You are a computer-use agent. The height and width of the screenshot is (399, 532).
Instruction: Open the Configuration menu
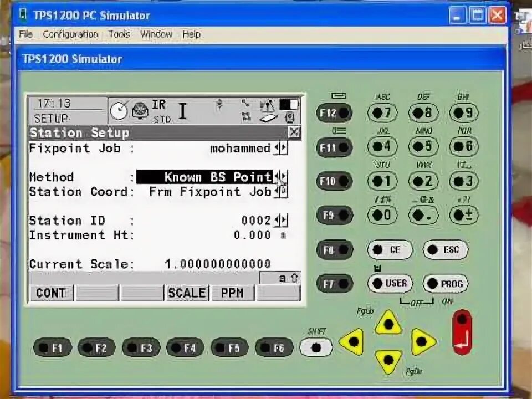70,34
